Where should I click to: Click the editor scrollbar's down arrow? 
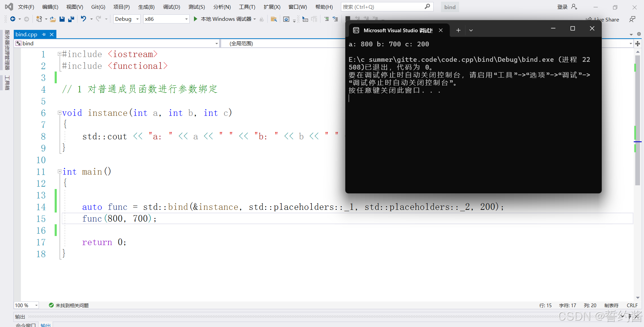638,298
